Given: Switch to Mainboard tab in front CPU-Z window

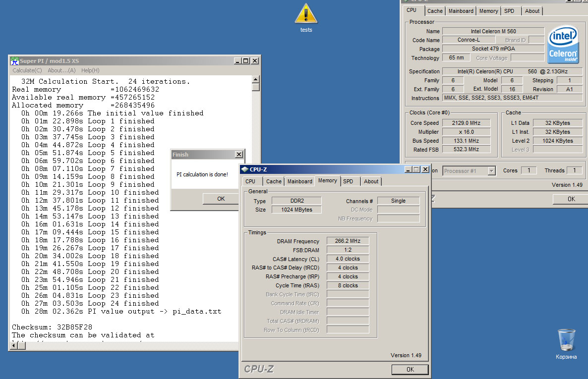Looking at the screenshot, I should [x=299, y=181].
